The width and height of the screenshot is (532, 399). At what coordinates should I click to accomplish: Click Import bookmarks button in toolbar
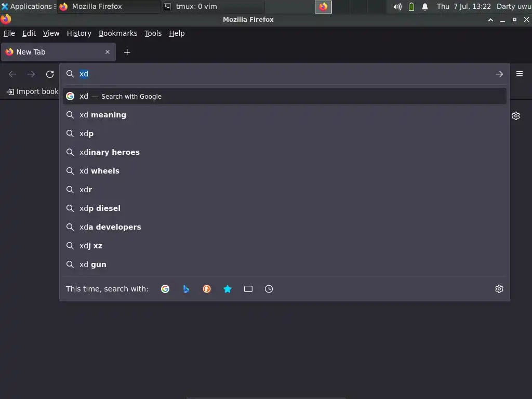click(x=32, y=91)
